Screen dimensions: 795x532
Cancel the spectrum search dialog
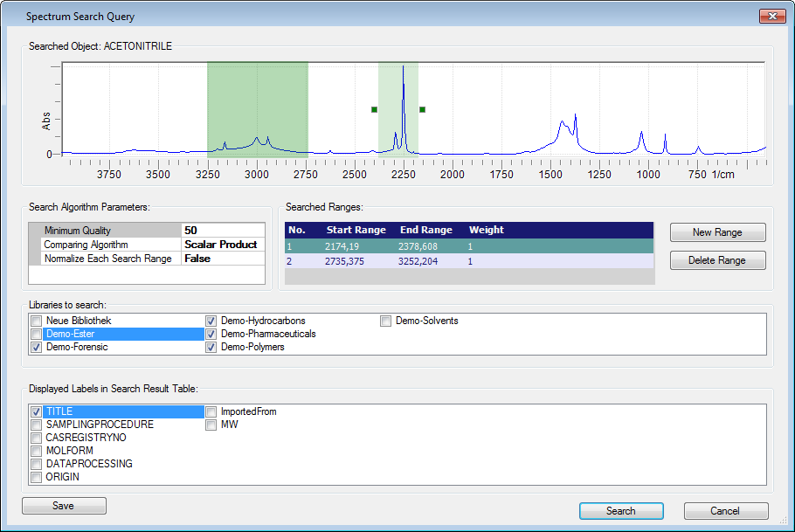coord(726,511)
